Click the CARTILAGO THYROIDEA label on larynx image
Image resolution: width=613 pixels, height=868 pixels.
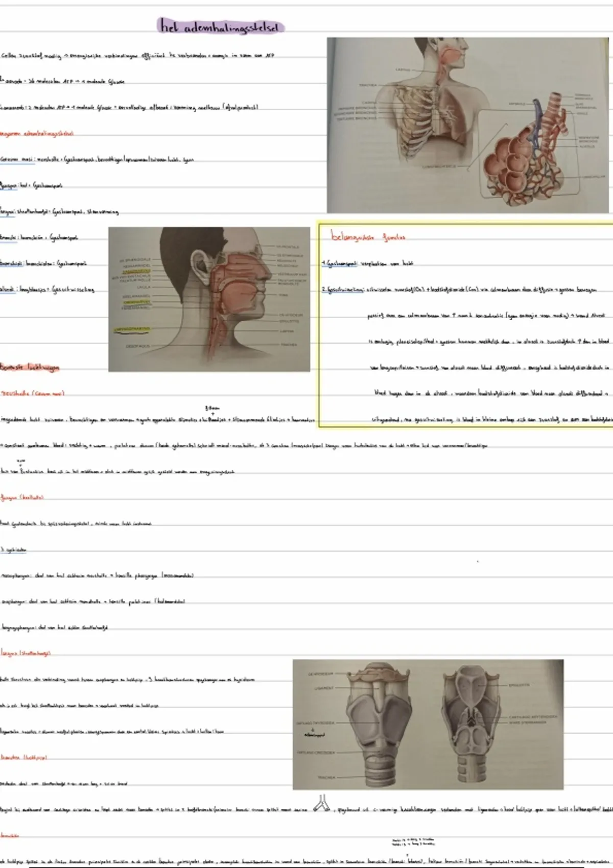(x=315, y=723)
